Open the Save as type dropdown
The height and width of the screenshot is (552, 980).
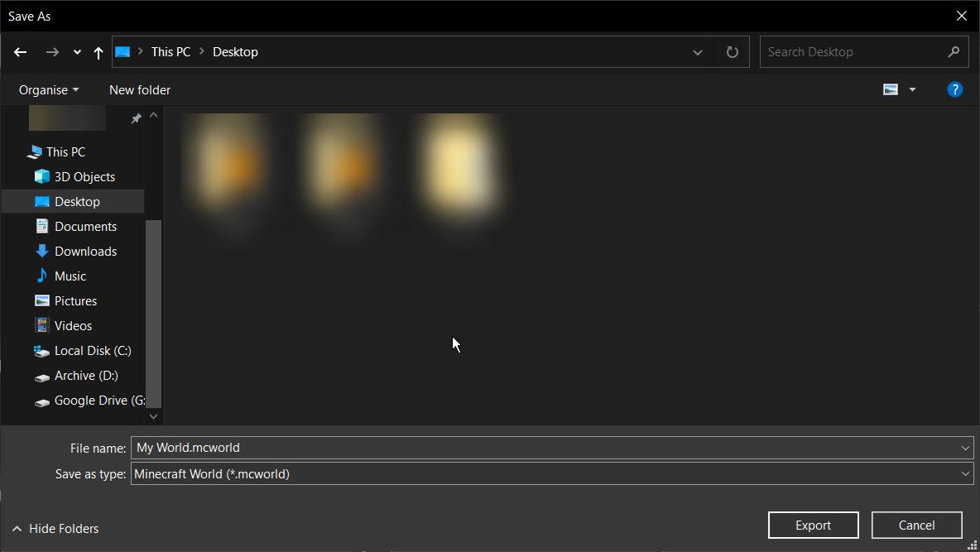coord(965,474)
